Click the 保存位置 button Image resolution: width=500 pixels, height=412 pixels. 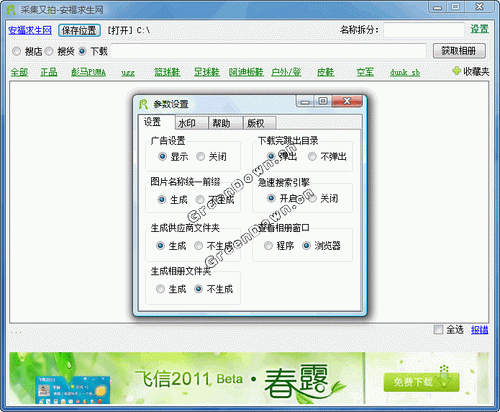click(79, 30)
